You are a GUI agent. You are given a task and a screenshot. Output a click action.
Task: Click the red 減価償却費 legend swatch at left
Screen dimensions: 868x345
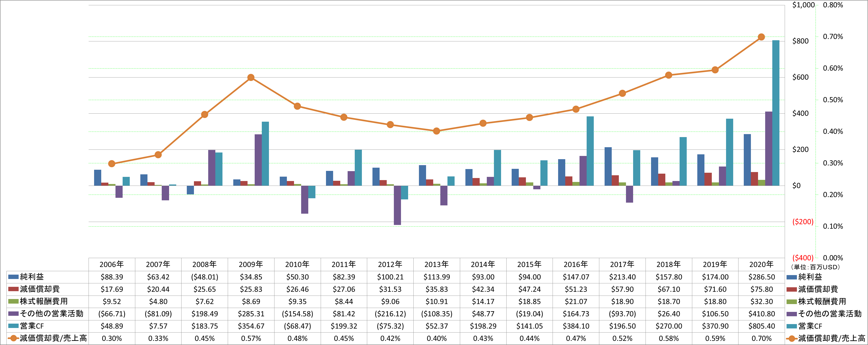coord(13,289)
